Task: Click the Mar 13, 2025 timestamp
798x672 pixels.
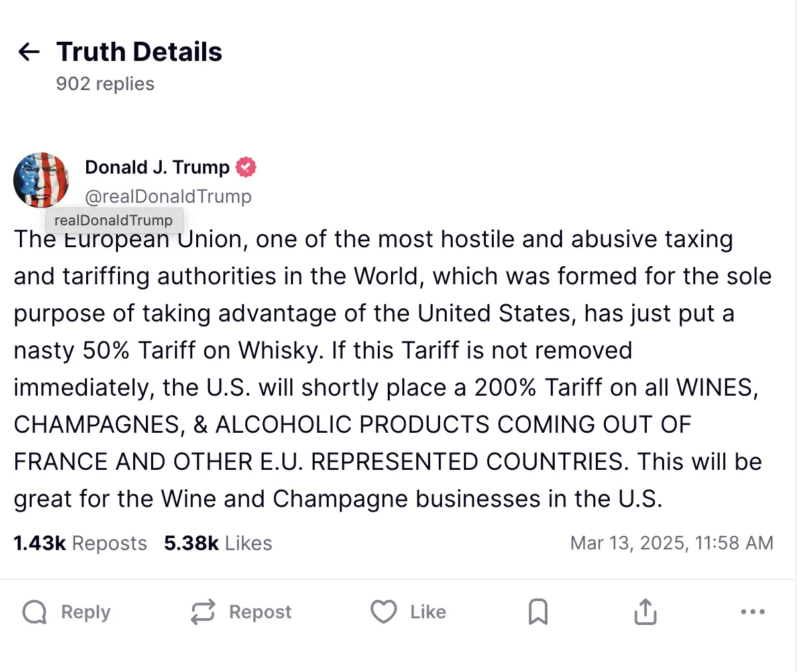Action: 671,543
